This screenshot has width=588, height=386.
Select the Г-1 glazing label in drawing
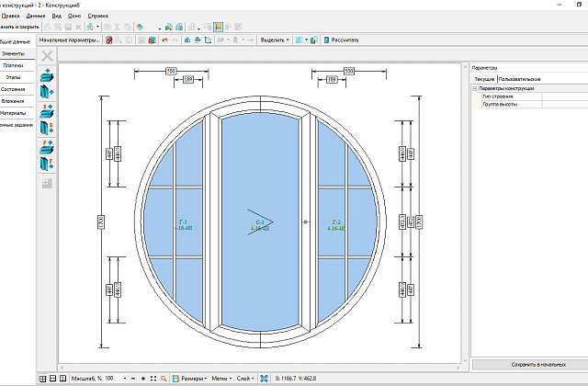(184, 225)
